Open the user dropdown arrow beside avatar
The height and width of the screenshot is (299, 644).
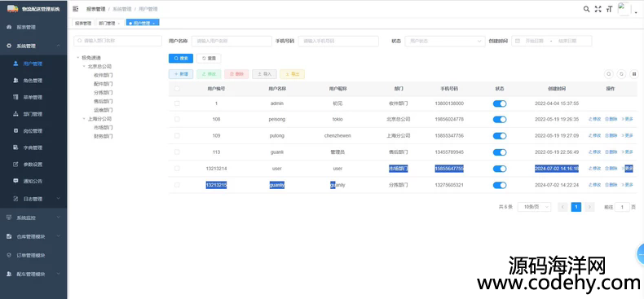click(x=636, y=13)
